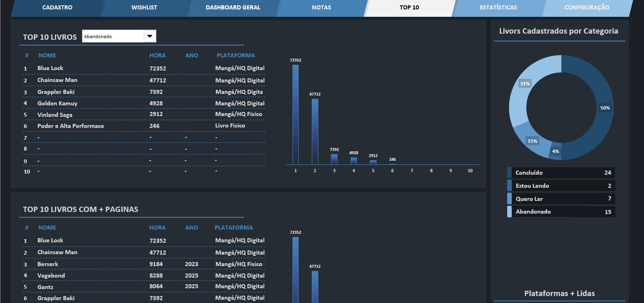Select the Golden Kamuy row name
Viewport: 644px width, 303px height.
(57, 103)
